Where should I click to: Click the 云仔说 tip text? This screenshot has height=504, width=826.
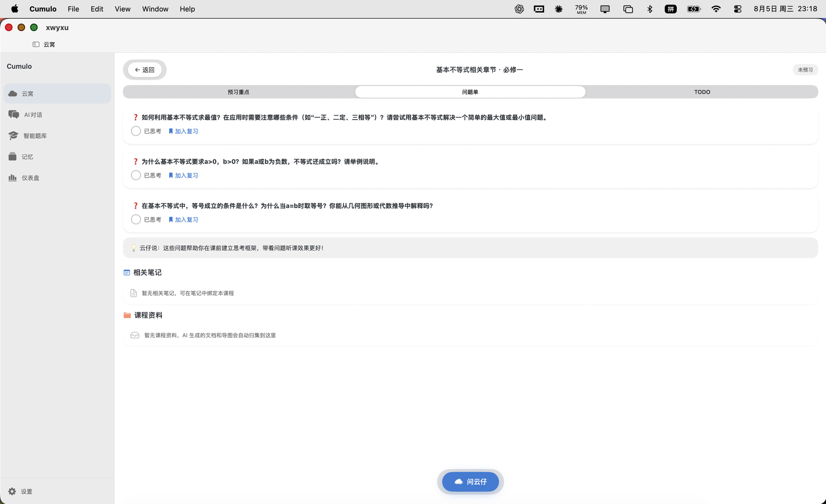click(x=231, y=248)
